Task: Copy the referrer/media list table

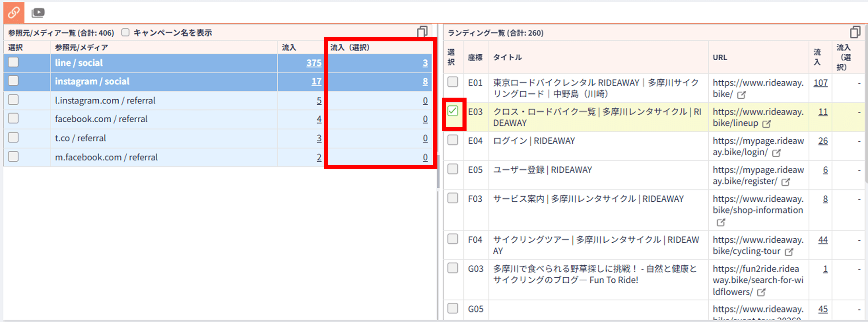Action: tap(422, 32)
